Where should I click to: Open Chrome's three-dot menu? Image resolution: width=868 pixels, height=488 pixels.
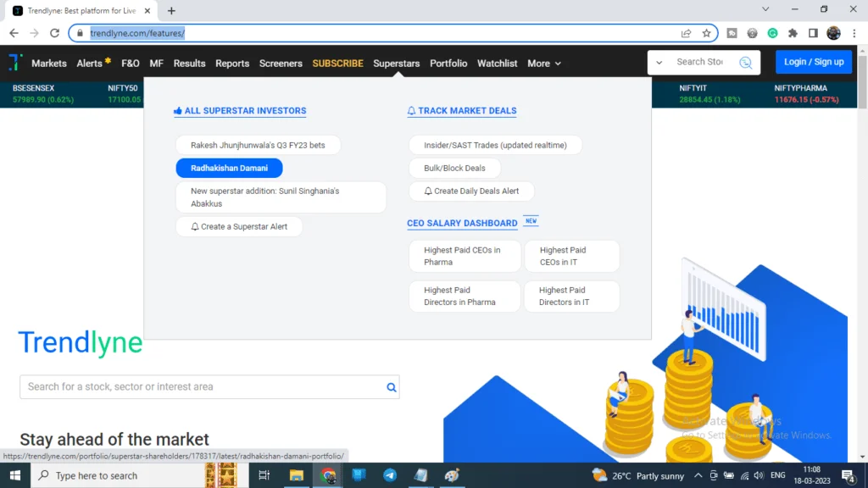(854, 33)
